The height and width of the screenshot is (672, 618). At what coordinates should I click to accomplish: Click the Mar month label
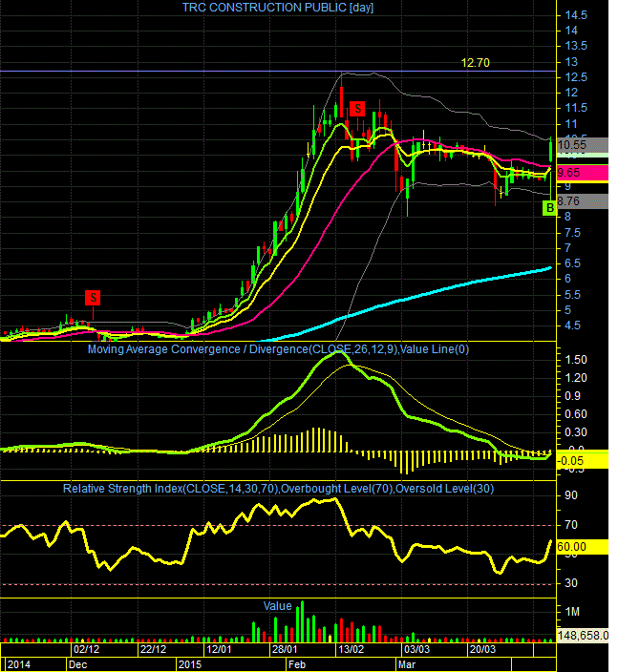coord(407,664)
